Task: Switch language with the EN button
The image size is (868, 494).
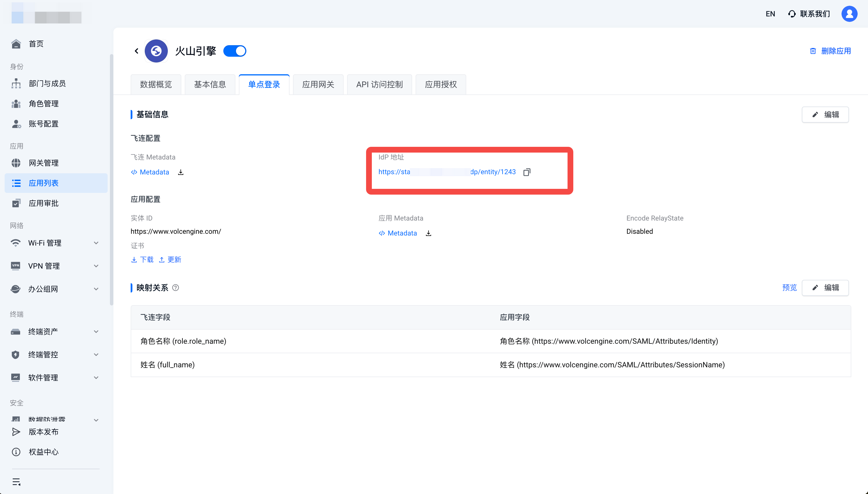Action: (770, 14)
